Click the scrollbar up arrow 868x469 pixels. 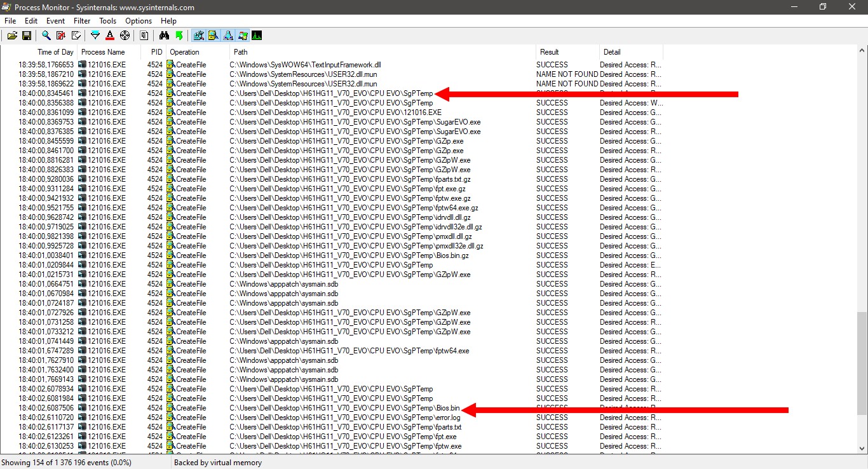click(x=862, y=51)
